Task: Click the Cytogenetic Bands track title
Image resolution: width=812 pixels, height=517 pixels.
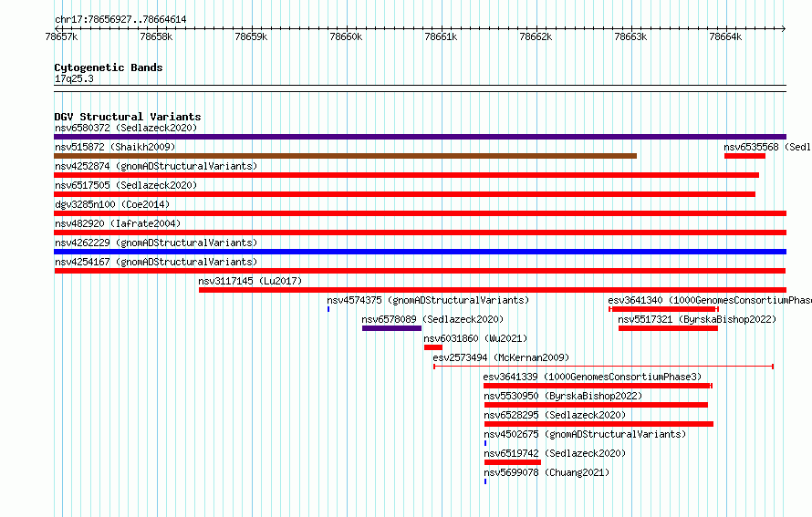Action: [x=109, y=67]
